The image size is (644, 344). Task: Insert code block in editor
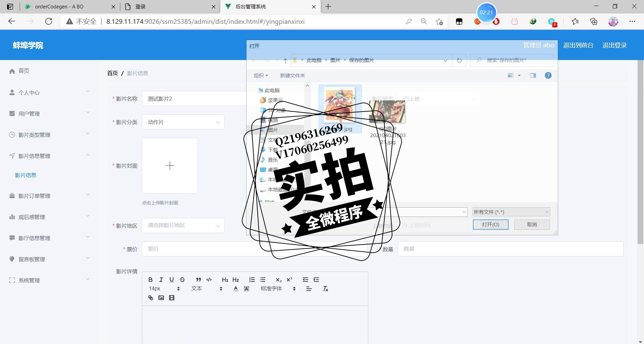[209, 280]
